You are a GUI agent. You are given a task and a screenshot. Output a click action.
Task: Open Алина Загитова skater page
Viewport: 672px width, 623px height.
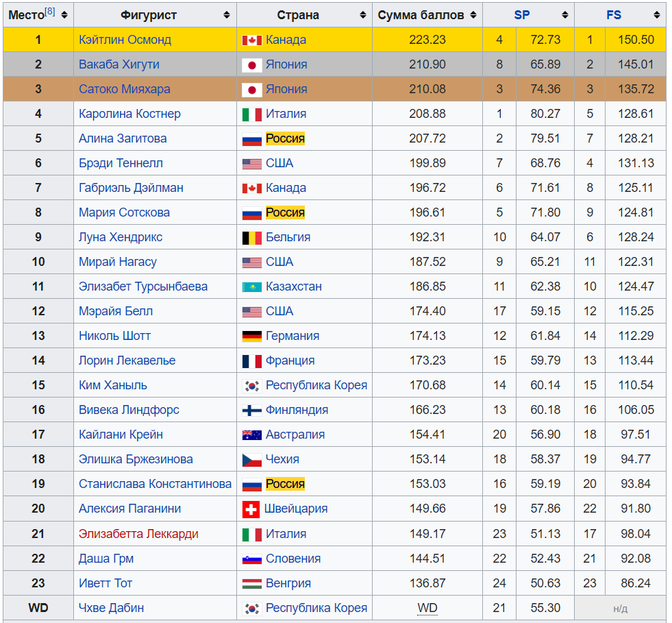coord(123,138)
